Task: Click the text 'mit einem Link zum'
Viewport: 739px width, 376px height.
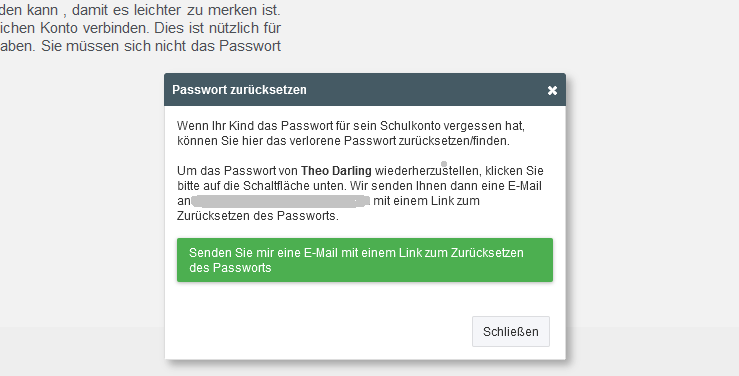Action: [x=427, y=201]
